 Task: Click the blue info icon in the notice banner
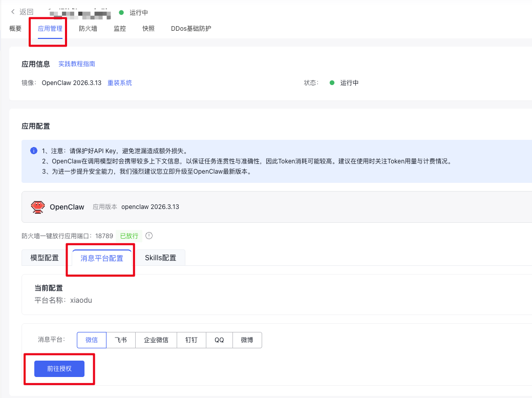[x=34, y=151]
